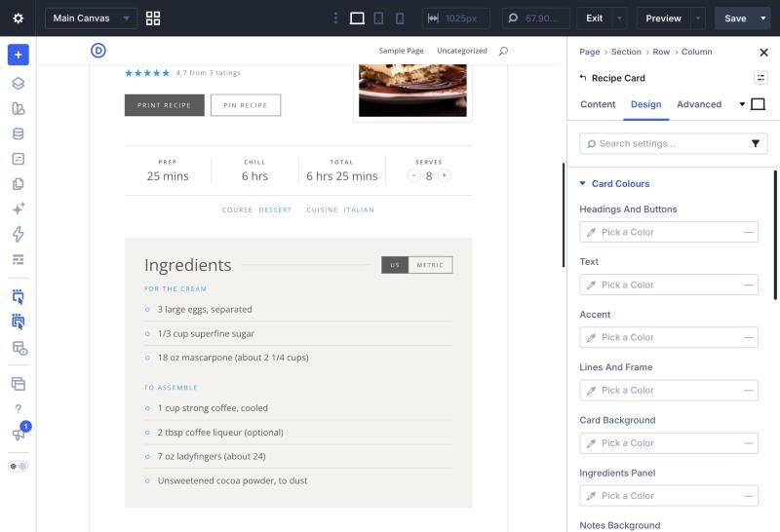Open the help question mark icon
This screenshot has width=780, height=532.
pos(18,408)
